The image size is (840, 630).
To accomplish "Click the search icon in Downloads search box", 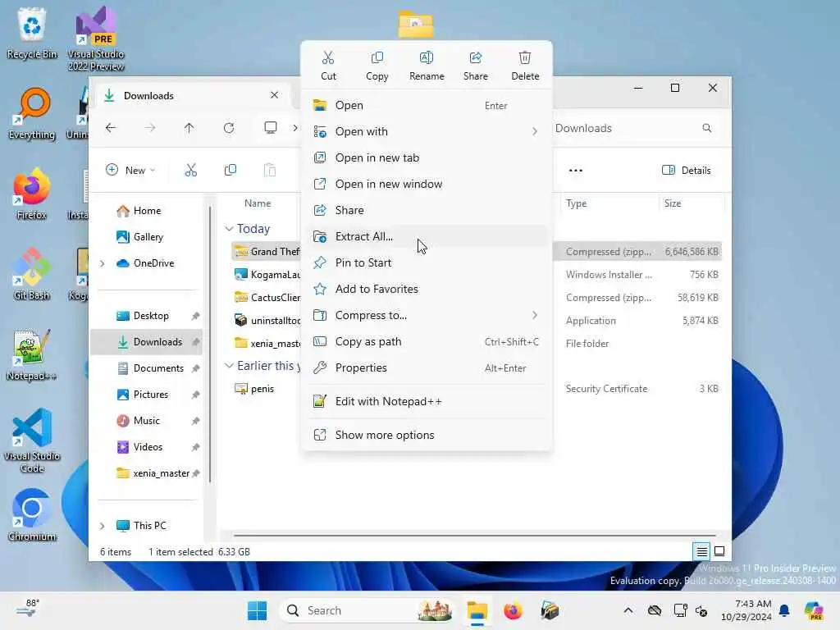I will [707, 128].
